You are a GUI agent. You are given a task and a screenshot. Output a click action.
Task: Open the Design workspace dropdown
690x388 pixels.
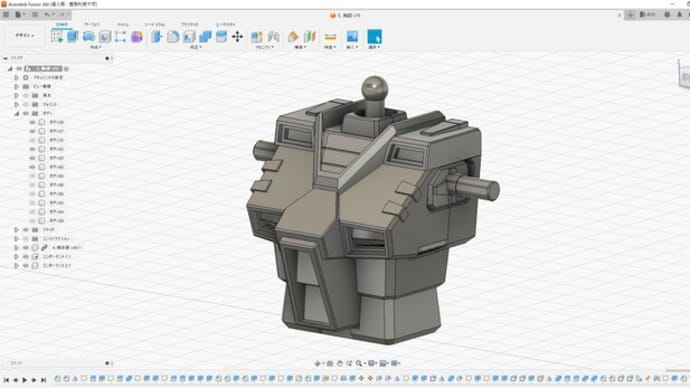(x=25, y=35)
